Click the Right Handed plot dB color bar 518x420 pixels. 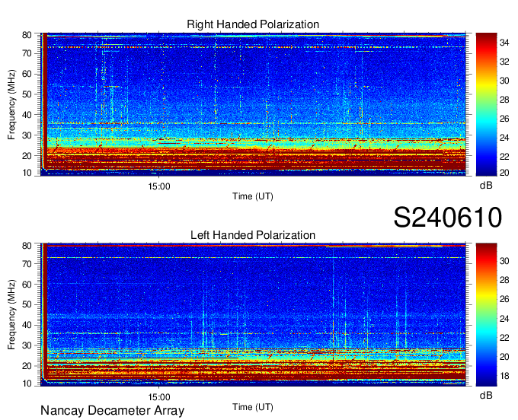pyautogui.click(x=486, y=104)
